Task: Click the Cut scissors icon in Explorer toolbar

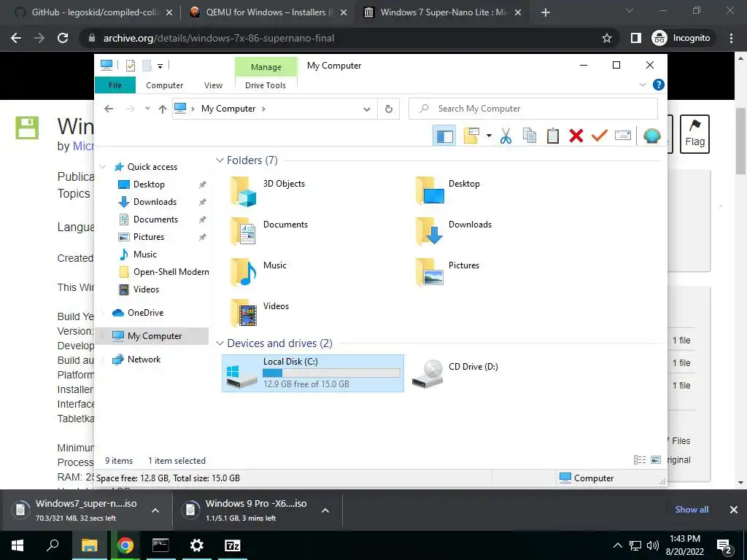Action: 506,136
